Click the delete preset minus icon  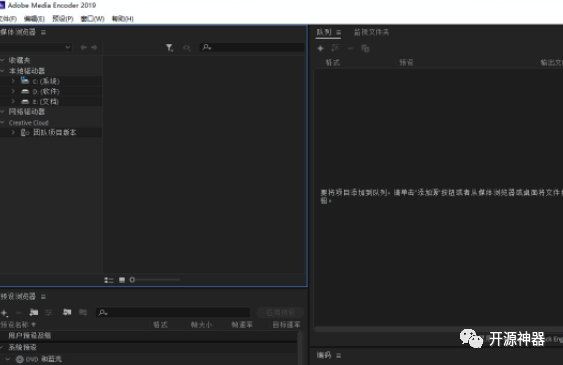point(19,313)
